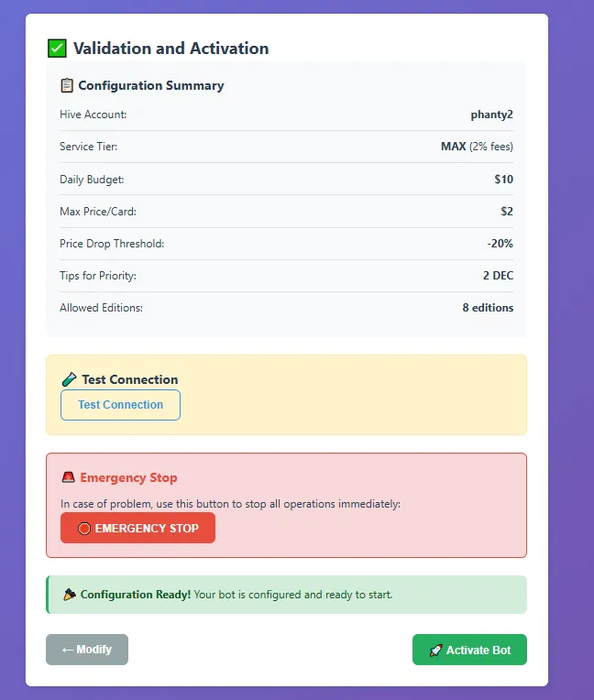Screen dimensions: 594x700
Task: Click the Allowed Editions 8 editions value
Action: [488, 308]
